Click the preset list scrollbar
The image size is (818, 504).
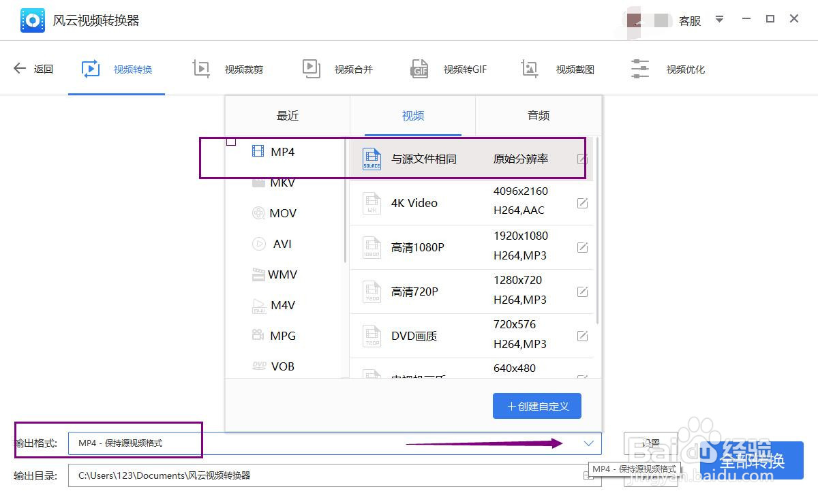point(598,231)
